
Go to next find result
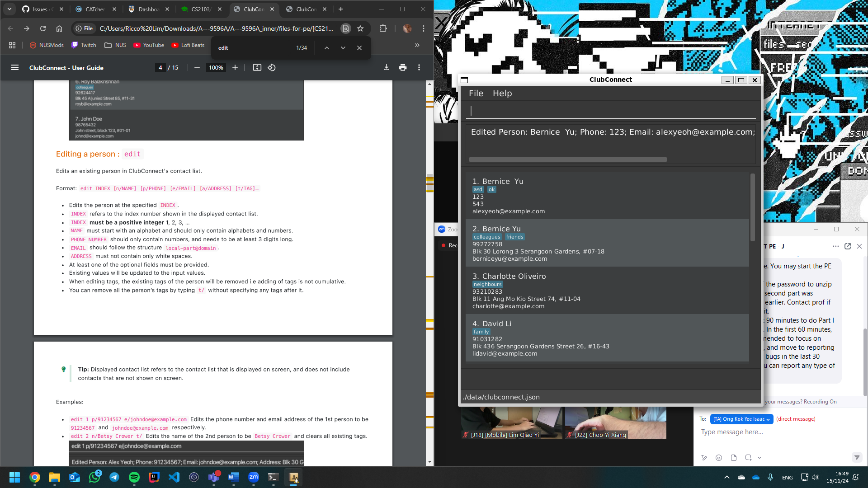[x=343, y=48]
